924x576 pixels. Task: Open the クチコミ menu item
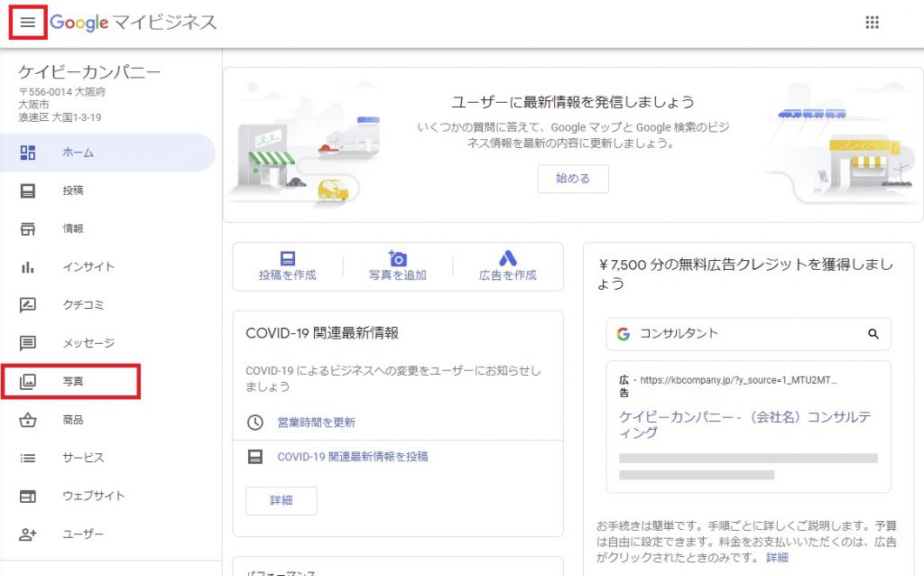[108, 305]
